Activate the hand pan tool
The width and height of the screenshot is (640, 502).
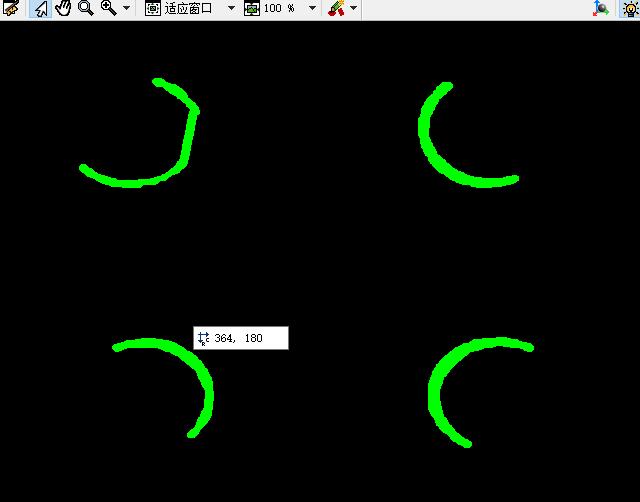(x=63, y=8)
